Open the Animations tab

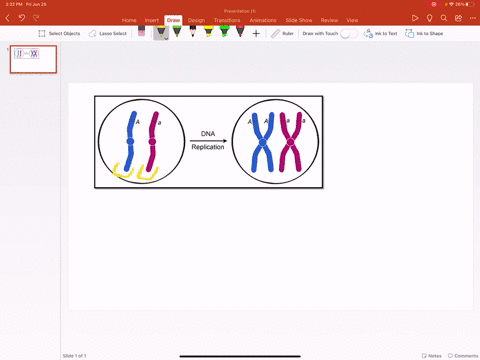(263, 20)
